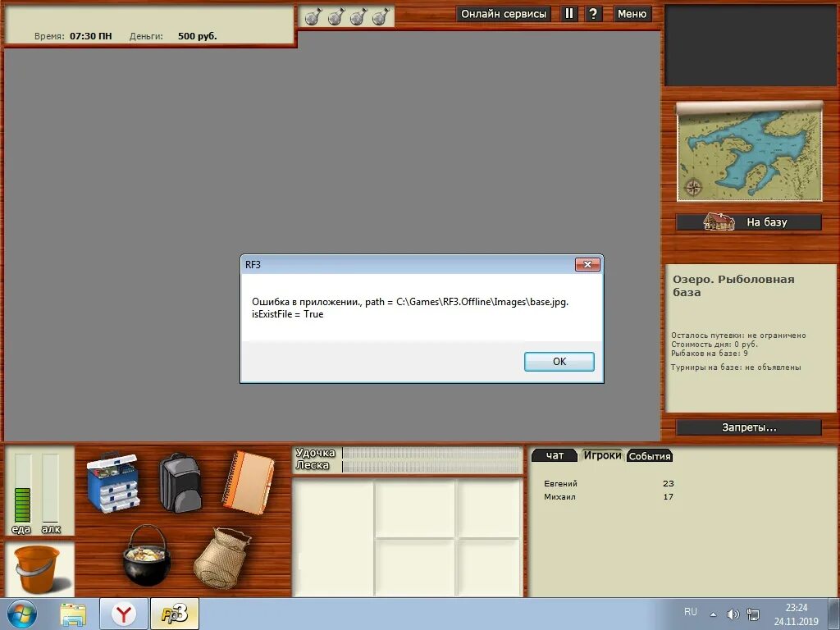Open the fish keep net sack
840x630 pixels.
[x=221, y=558]
